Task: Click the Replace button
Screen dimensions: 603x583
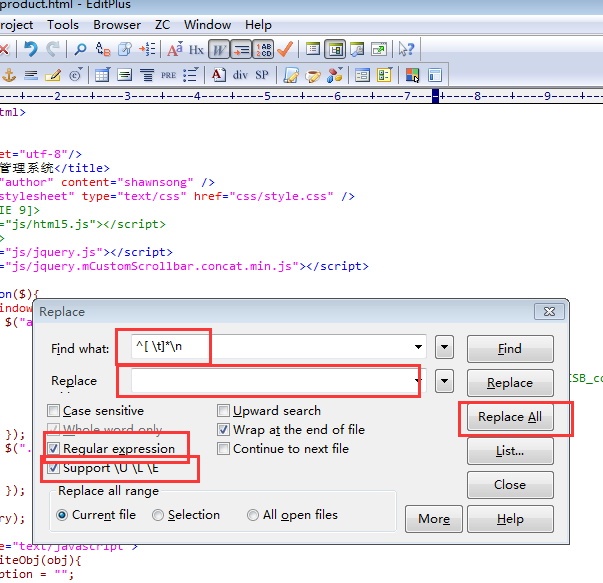Action: point(510,383)
